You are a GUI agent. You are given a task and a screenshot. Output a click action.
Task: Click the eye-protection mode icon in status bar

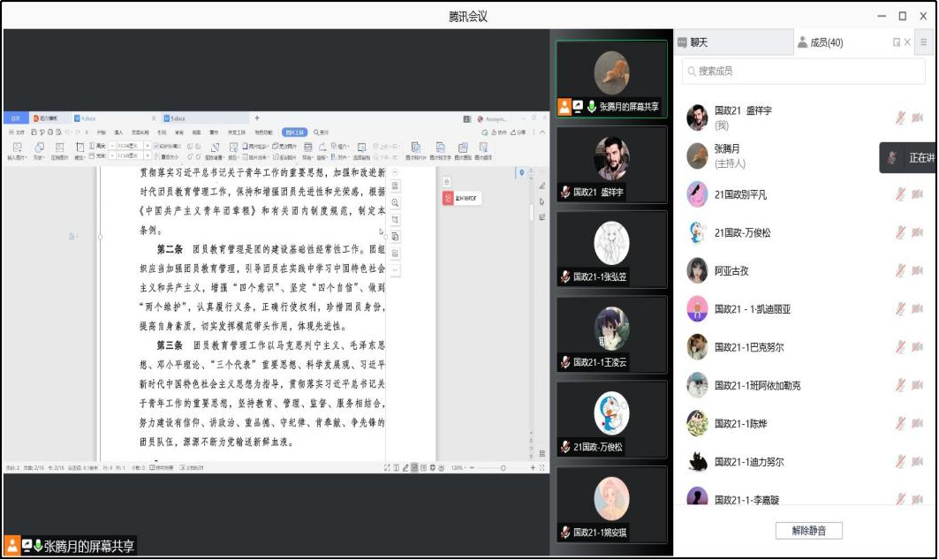coord(433,467)
